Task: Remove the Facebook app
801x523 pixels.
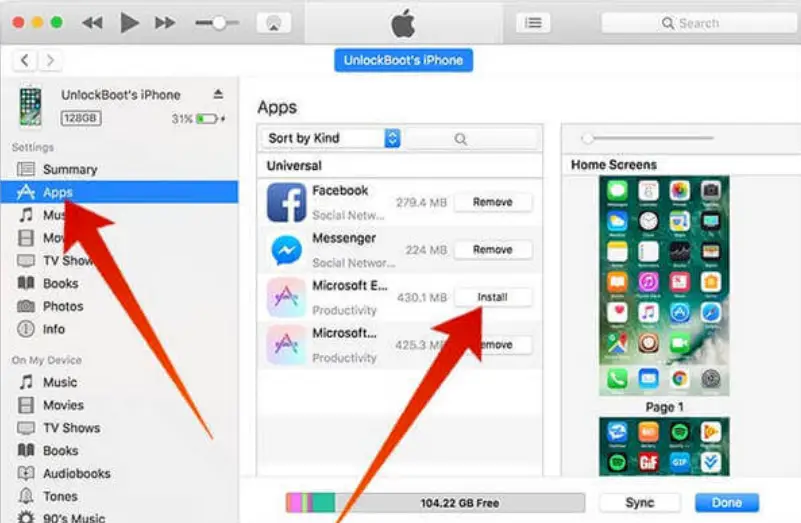Action: pos(493,202)
